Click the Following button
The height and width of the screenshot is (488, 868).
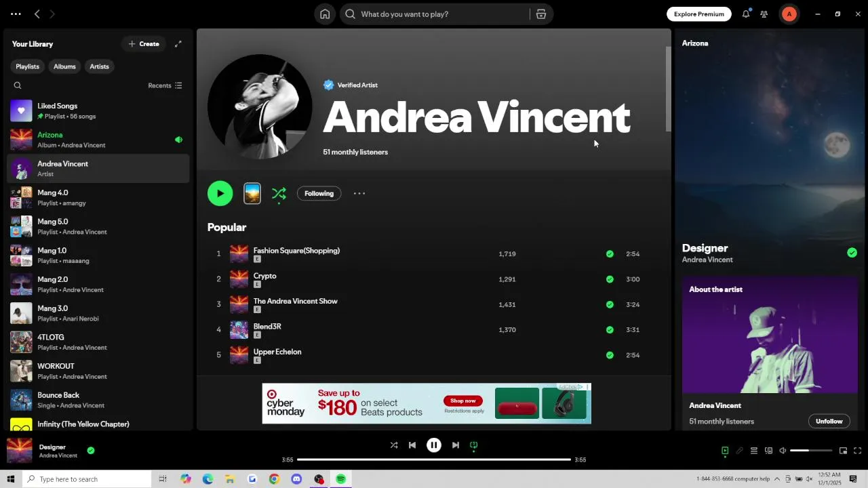(x=319, y=193)
